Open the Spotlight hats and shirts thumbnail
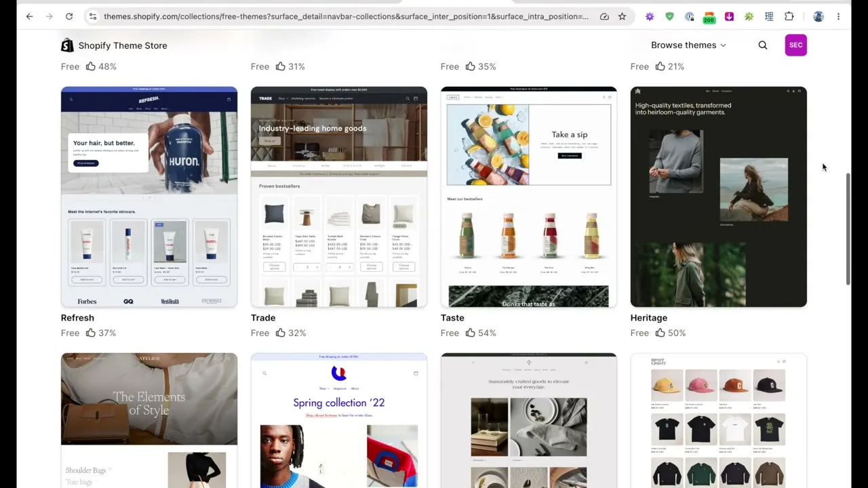Image resolution: width=868 pixels, height=488 pixels. pos(719,420)
